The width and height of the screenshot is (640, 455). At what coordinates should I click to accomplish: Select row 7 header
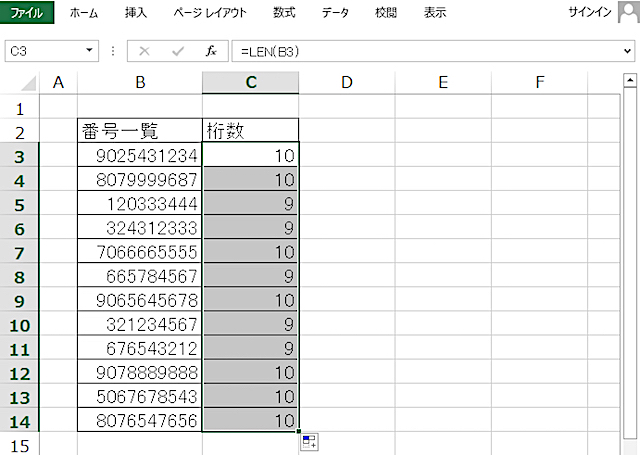[21, 251]
